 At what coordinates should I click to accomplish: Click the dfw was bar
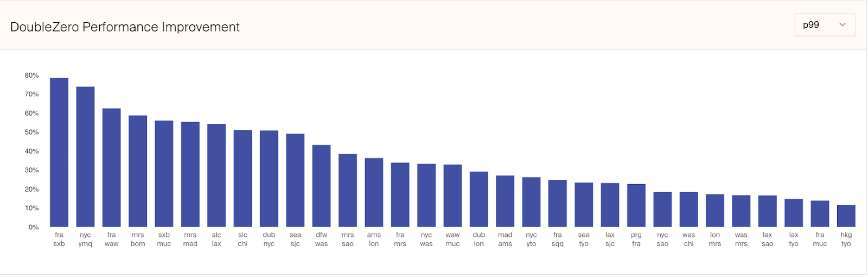[321, 186]
